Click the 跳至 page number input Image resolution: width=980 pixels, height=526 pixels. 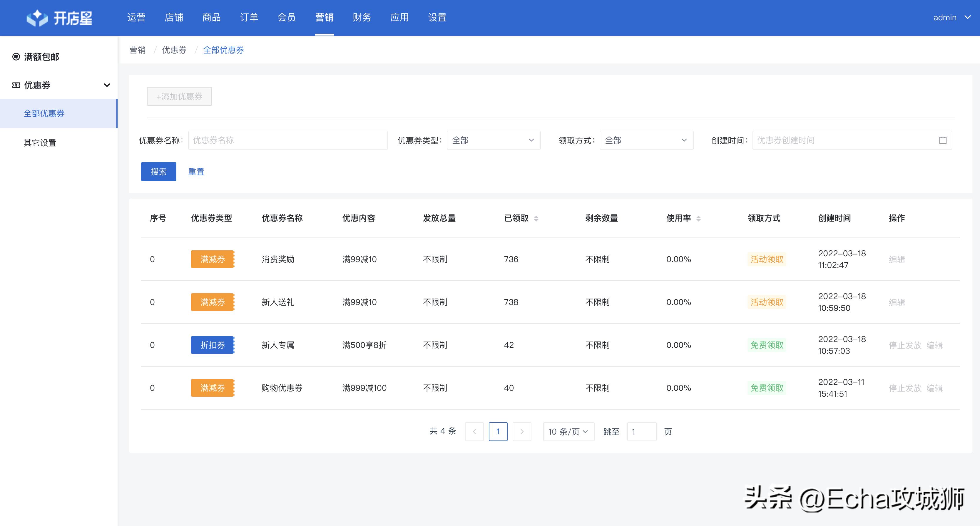[x=642, y=431]
